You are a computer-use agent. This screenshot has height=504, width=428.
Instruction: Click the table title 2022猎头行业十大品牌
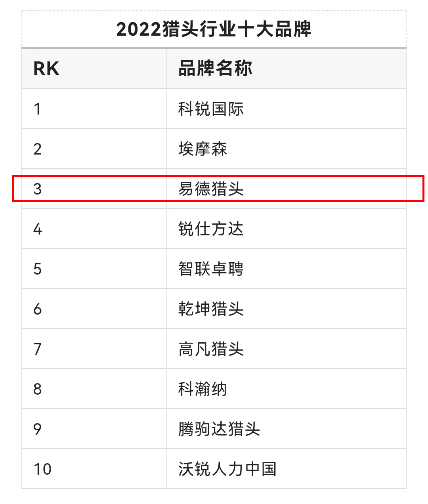(x=214, y=29)
